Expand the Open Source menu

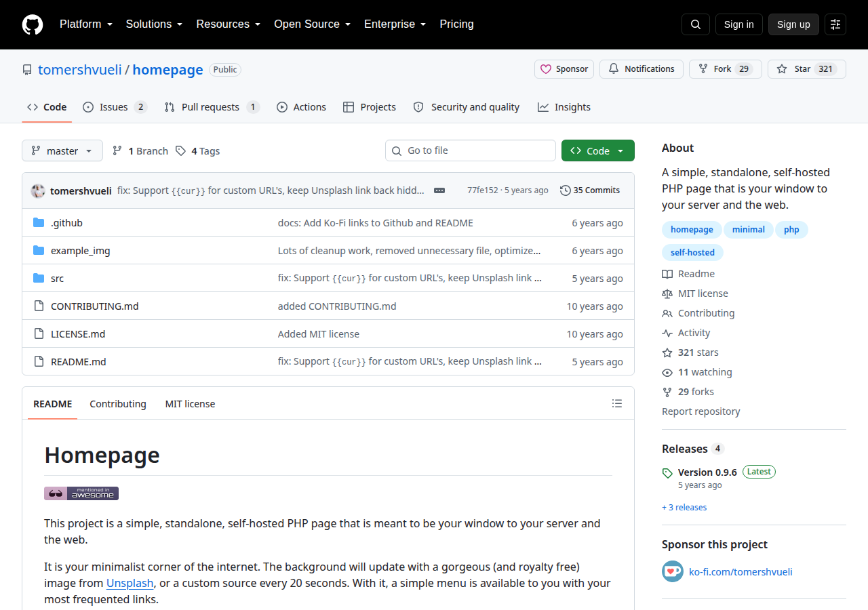(x=312, y=24)
